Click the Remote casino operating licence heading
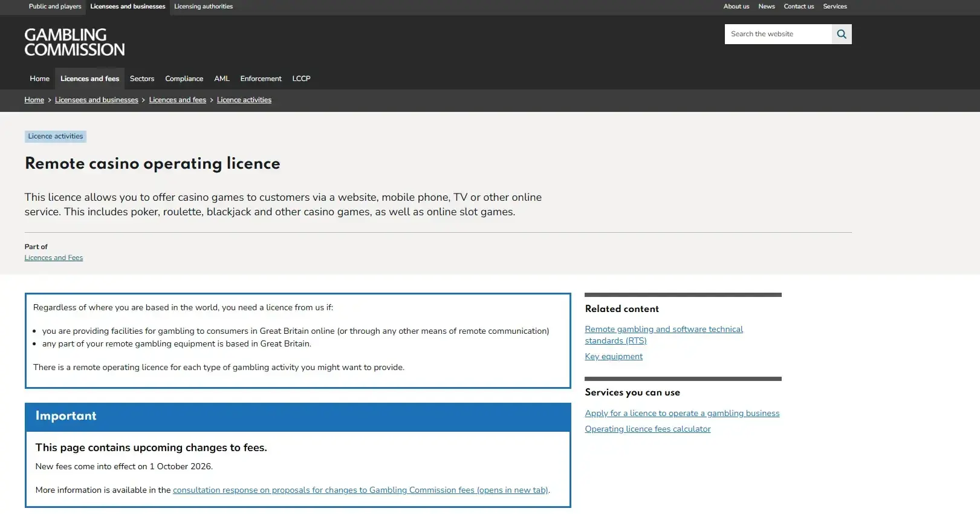 pyautogui.click(x=152, y=164)
